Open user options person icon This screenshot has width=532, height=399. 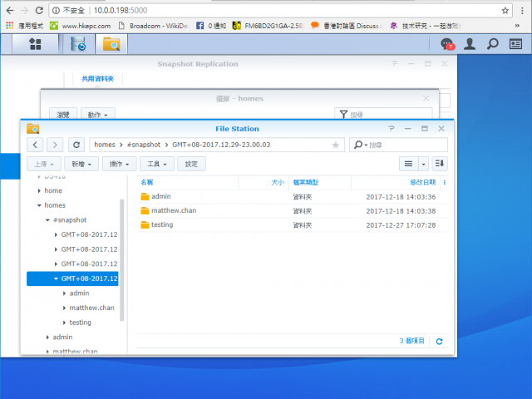coord(470,44)
